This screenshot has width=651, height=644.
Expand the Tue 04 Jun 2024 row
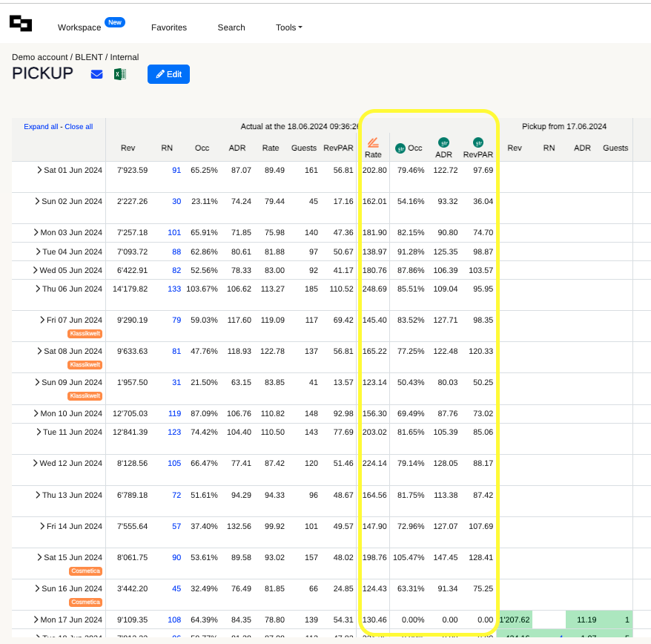click(x=38, y=252)
